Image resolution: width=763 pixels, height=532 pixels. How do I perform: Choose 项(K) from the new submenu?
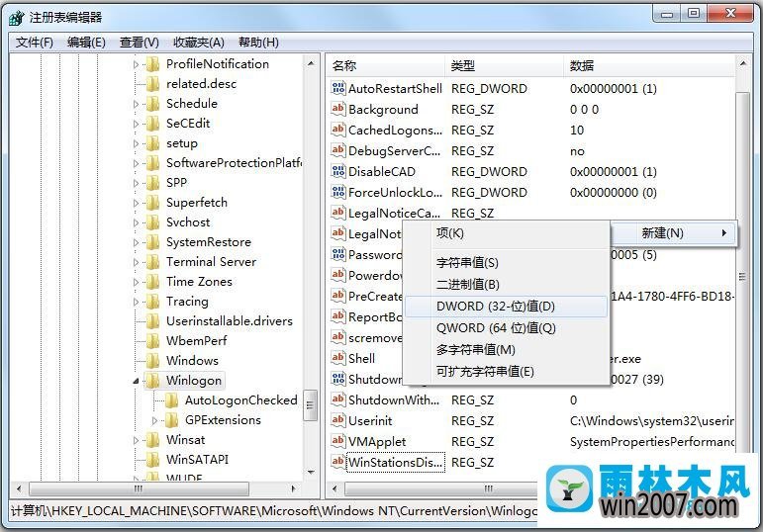point(506,233)
